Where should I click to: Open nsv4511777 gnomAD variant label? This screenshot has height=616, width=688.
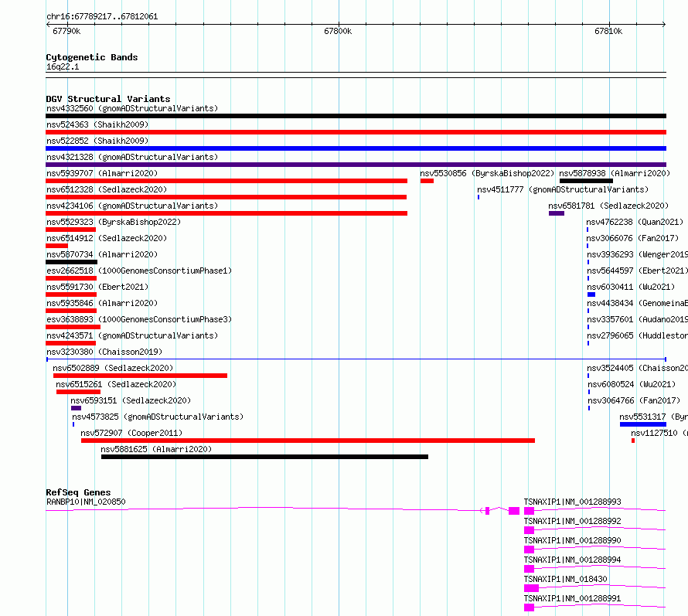coord(563,189)
